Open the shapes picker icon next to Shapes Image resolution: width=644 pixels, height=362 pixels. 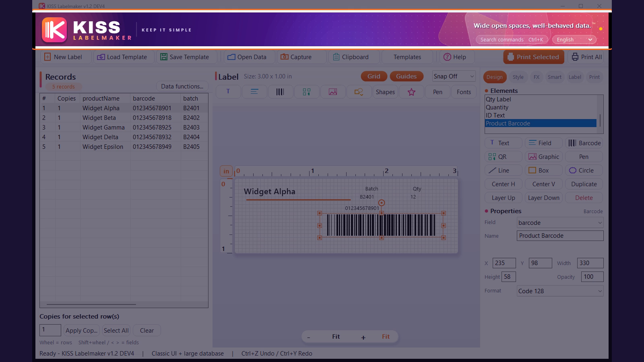(x=359, y=92)
